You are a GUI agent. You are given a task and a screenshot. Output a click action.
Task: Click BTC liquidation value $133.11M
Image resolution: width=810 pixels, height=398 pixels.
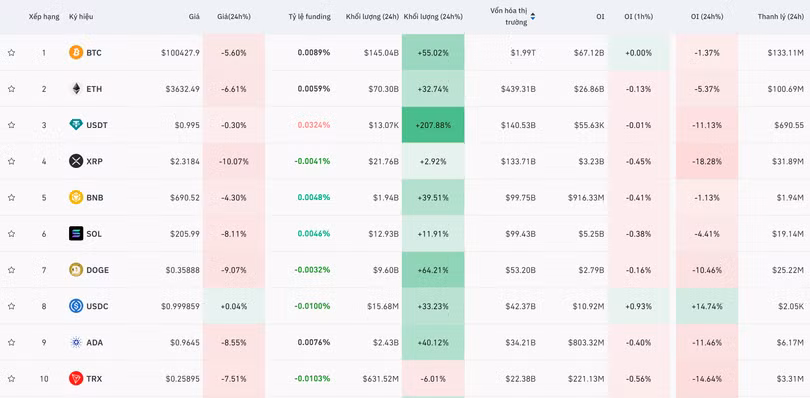coord(786,53)
